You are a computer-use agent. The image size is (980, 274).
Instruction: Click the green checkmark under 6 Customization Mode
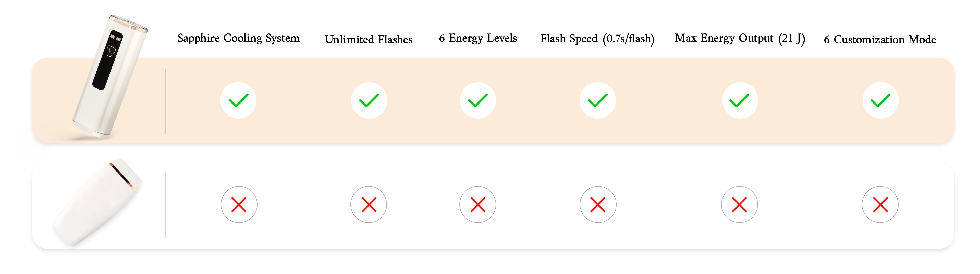880,100
